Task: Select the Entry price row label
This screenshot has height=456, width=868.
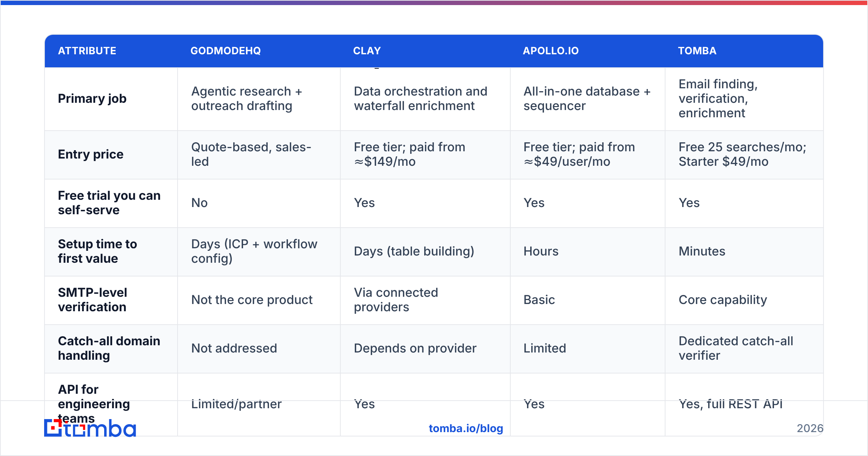Action: point(91,154)
